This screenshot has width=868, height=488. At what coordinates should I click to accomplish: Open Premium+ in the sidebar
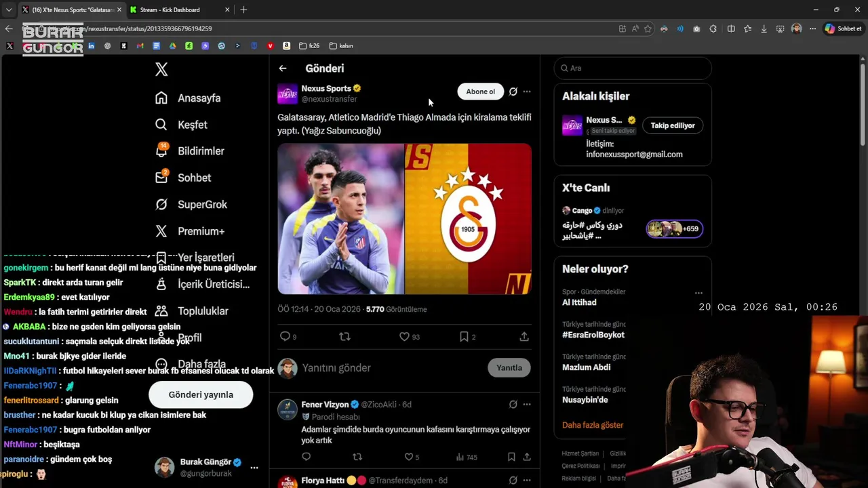189,231
